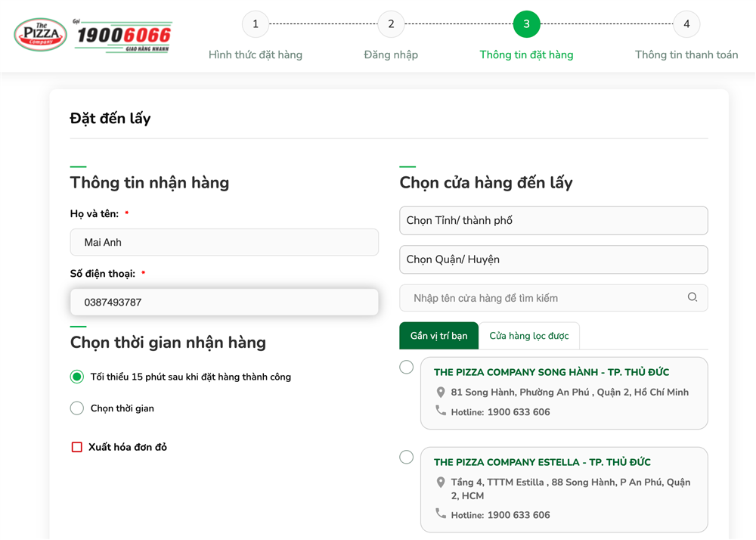Click the search magnifier icon in store field
This screenshot has height=540, width=756.
coord(692,297)
